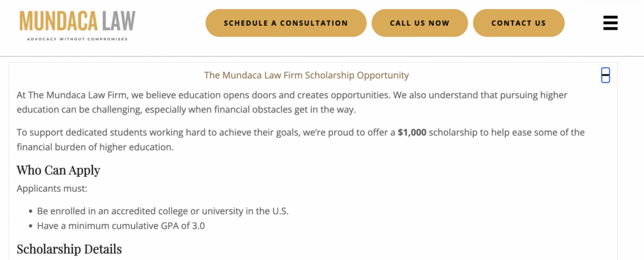Click the accredited college enrollment bullet
This screenshot has width=644, height=260.
(163, 211)
